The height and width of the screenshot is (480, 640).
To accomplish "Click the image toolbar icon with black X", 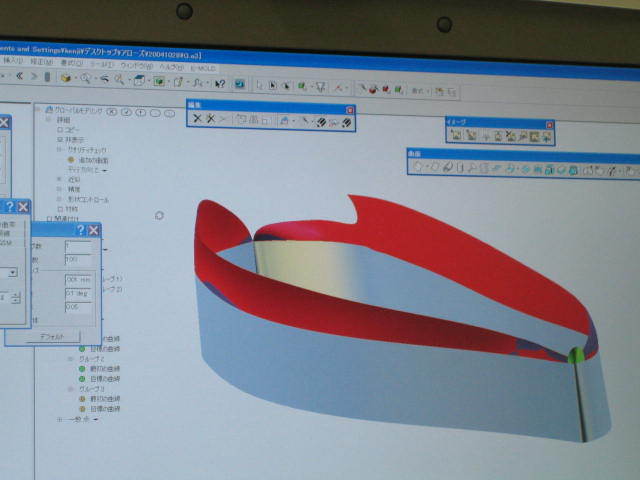I will point(510,136).
